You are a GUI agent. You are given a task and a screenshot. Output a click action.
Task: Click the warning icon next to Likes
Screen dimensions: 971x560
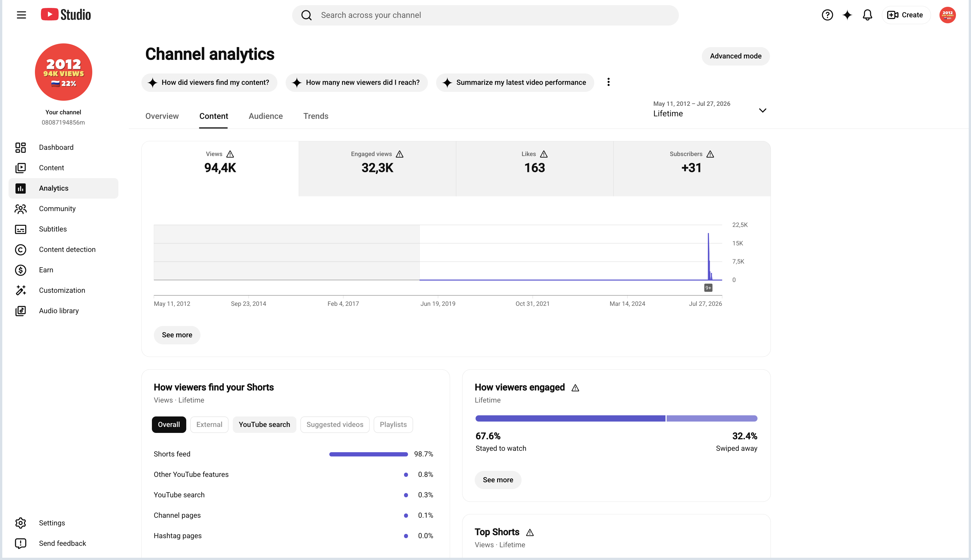pyautogui.click(x=544, y=154)
